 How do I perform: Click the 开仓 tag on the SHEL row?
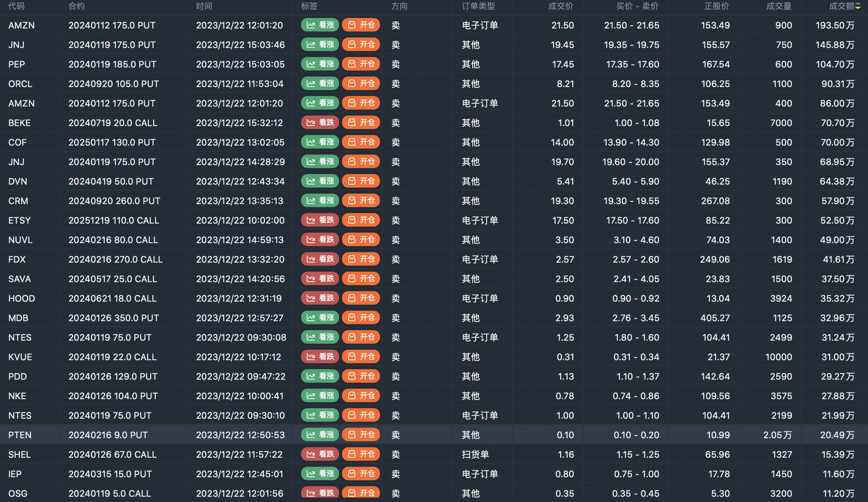(x=361, y=454)
